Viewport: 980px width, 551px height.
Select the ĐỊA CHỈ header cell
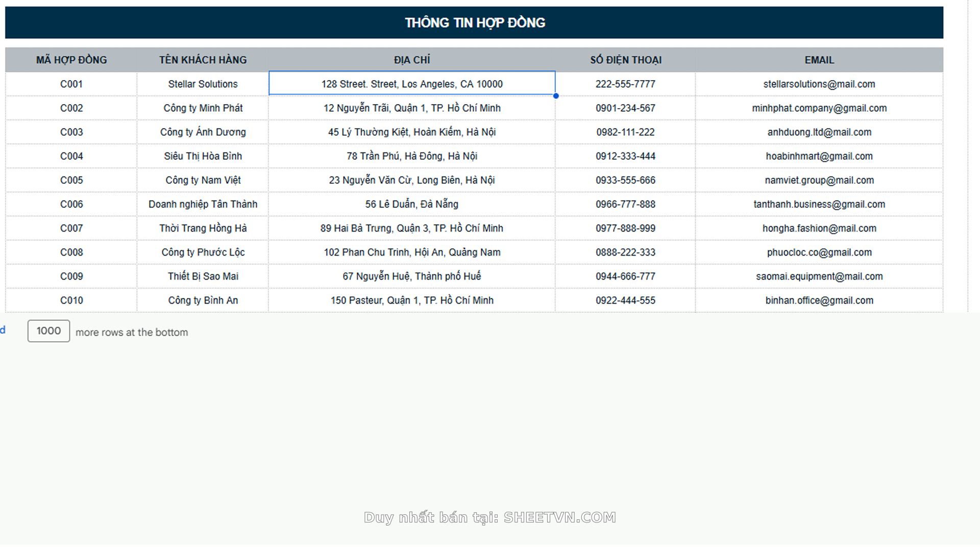412,60
